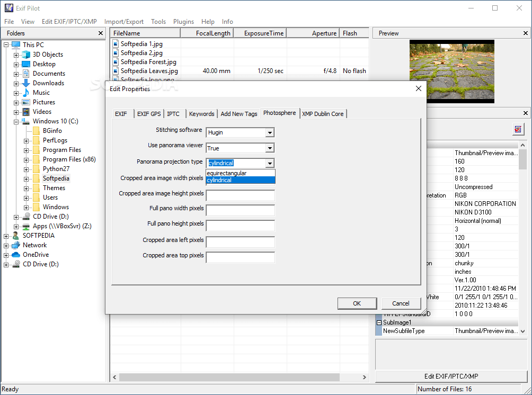The height and width of the screenshot is (395, 532).
Task: Click the 3D Objects folder icon
Action: pos(26,55)
